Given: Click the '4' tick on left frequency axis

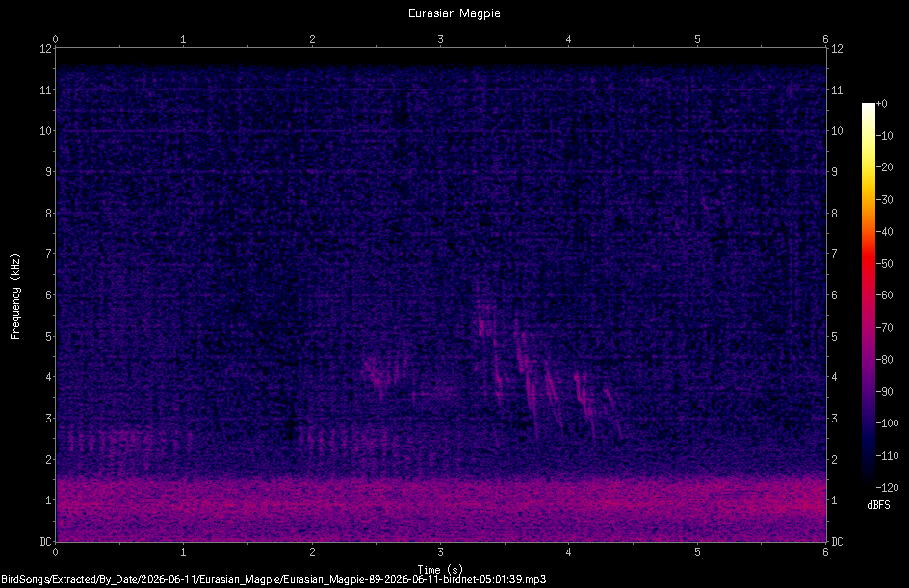Looking at the screenshot, I should [49, 377].
